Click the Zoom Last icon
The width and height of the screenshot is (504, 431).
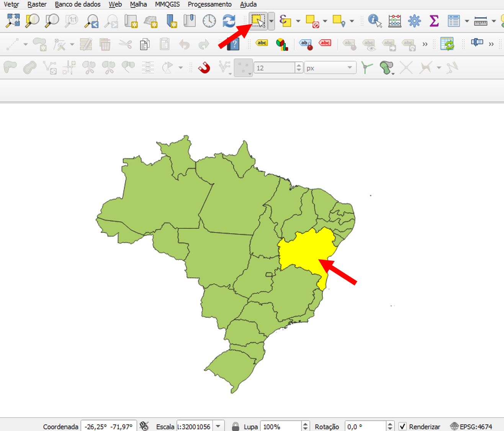pyautogui.click(x=92, y=21)
